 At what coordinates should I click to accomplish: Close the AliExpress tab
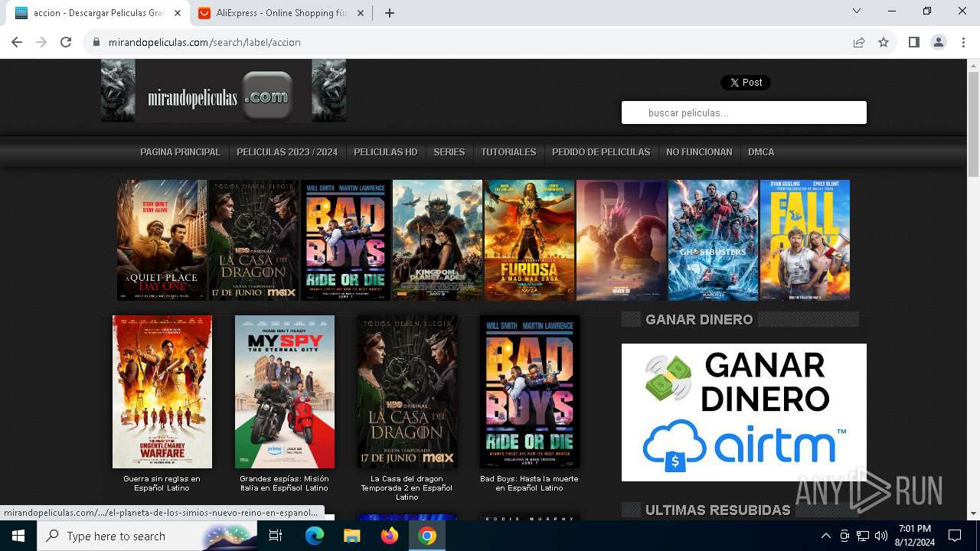tap(361, 13)
